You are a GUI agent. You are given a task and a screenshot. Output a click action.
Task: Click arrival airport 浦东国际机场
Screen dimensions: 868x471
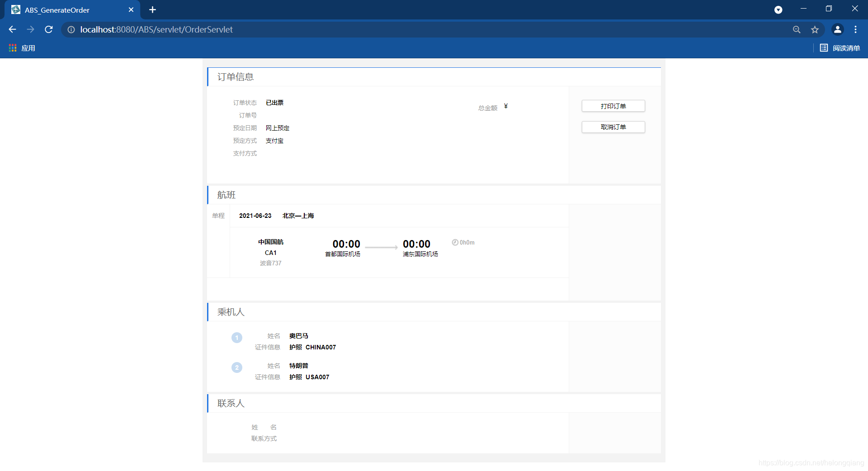(x=420, y=254)
